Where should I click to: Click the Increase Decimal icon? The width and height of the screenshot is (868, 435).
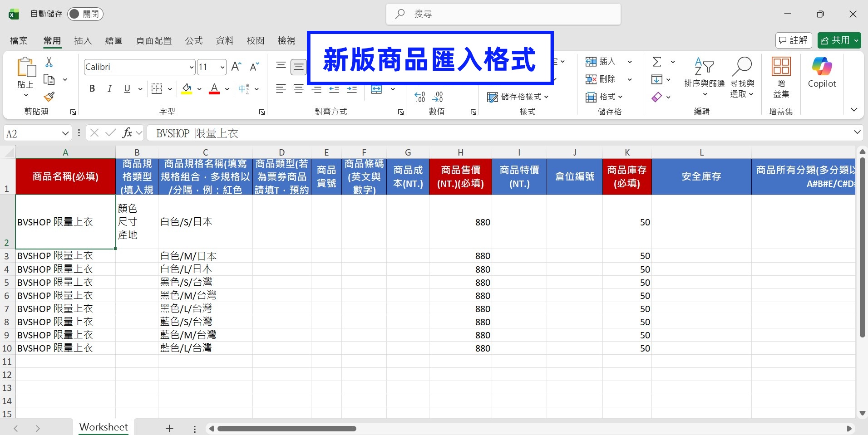coord(420,96)
